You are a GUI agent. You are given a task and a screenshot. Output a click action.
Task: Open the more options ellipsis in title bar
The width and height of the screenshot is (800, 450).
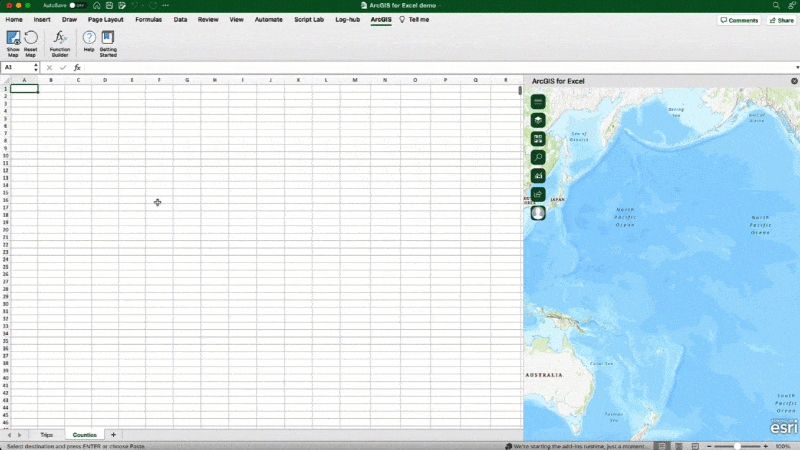[165, 5]
